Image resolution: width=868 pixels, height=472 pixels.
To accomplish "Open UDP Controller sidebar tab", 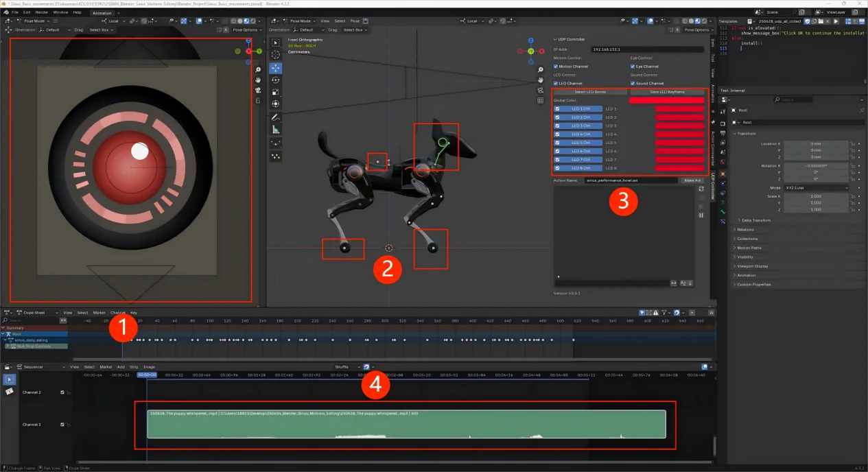I will coord(713,186).
